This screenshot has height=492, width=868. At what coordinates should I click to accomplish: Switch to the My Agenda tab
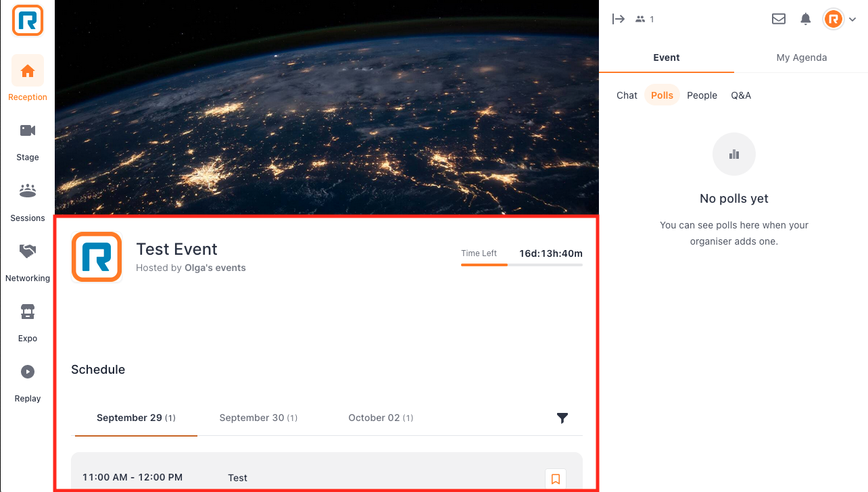(x=801, y=57)
